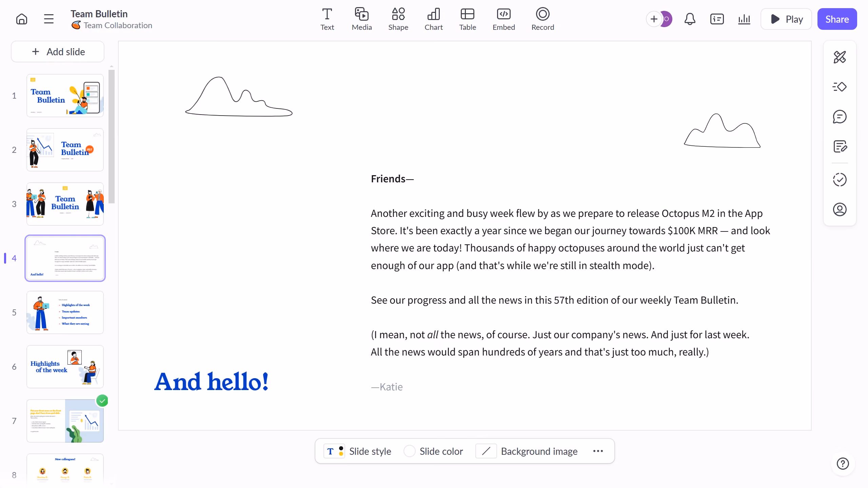The image size is (868, 488).
Task: Select slide 7 thumbnail
Action: (x=65, y=421)
